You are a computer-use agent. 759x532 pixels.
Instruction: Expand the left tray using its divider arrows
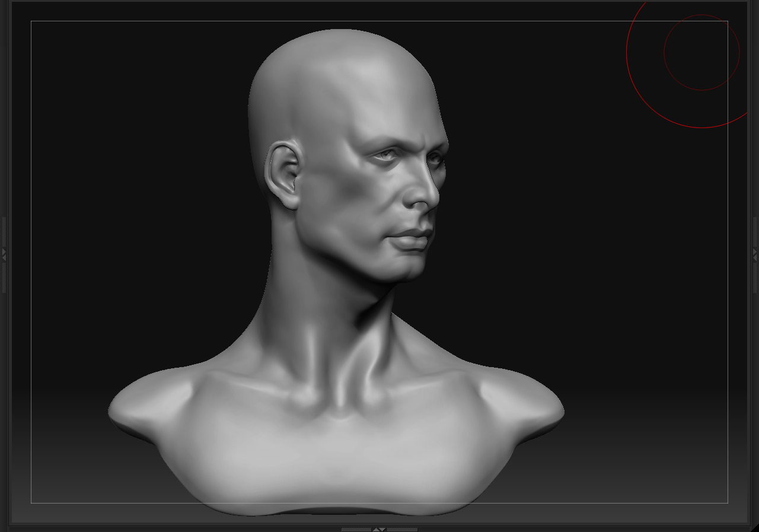(4, 254)
